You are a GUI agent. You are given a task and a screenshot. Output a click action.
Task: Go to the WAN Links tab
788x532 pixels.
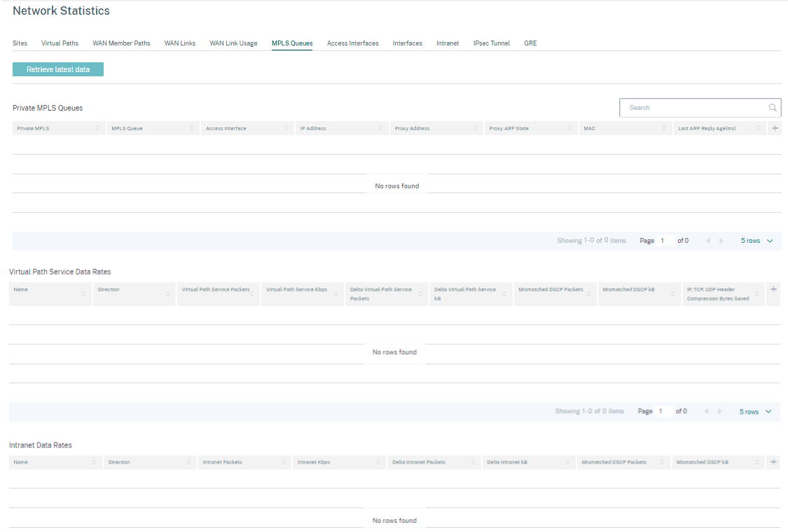point(180,43)
